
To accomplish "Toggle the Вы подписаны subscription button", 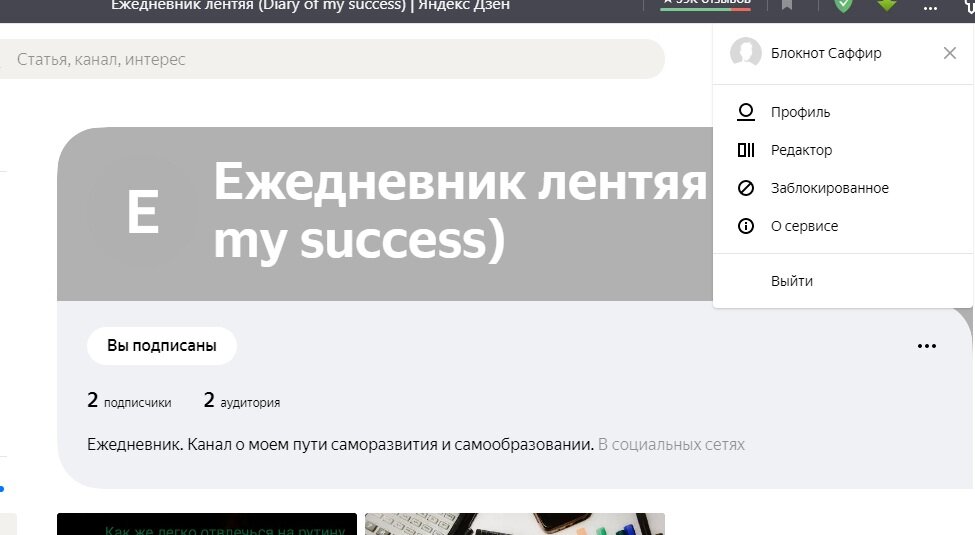I will coord(162,345).
